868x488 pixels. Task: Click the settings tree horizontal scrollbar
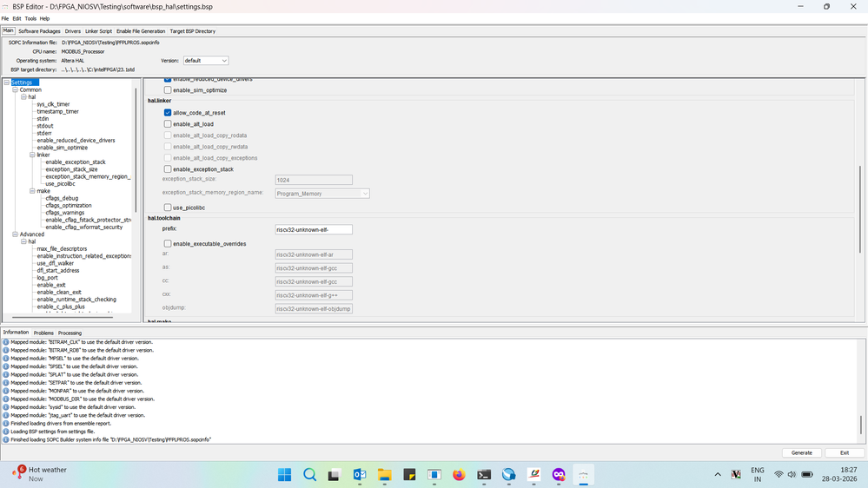[63, 318]
